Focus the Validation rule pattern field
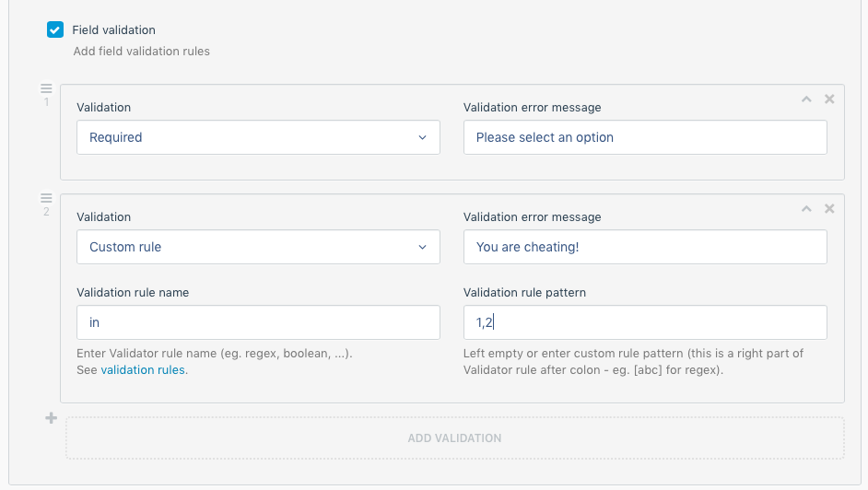Image resolution: width=868 pixels, height=490 pixels. (x=645, y=322)
